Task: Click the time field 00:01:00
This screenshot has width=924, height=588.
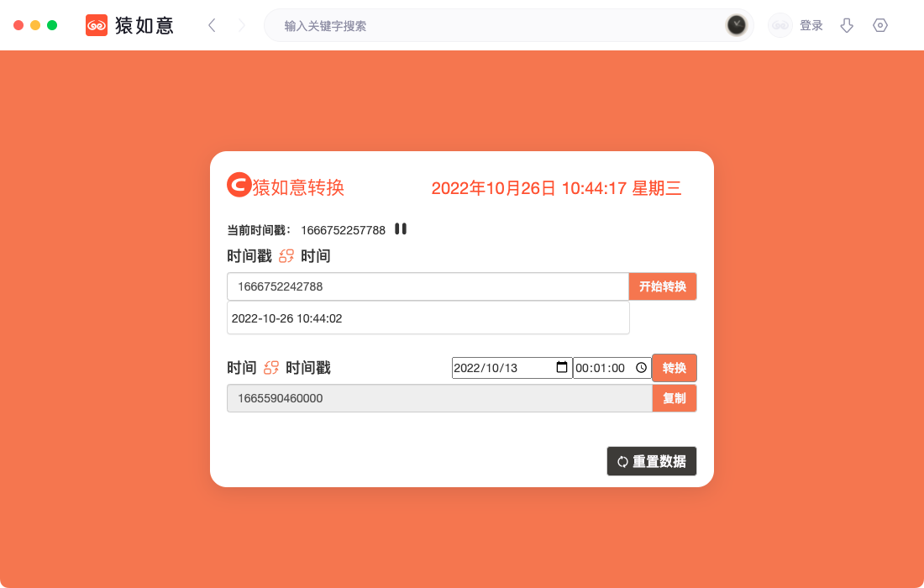Action: pyautogui.click(x=612, y=368)
